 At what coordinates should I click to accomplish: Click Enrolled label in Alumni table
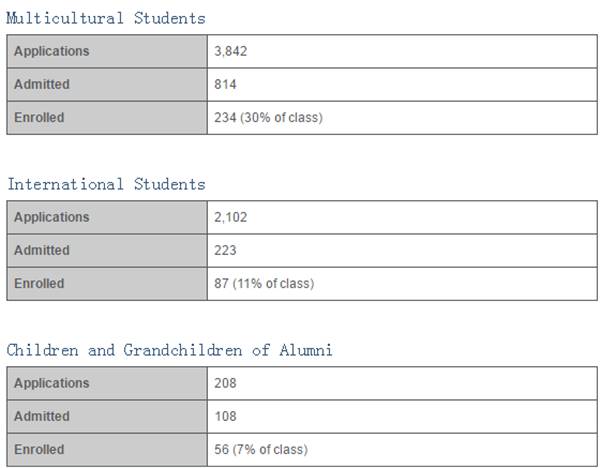tap(39, 449)
